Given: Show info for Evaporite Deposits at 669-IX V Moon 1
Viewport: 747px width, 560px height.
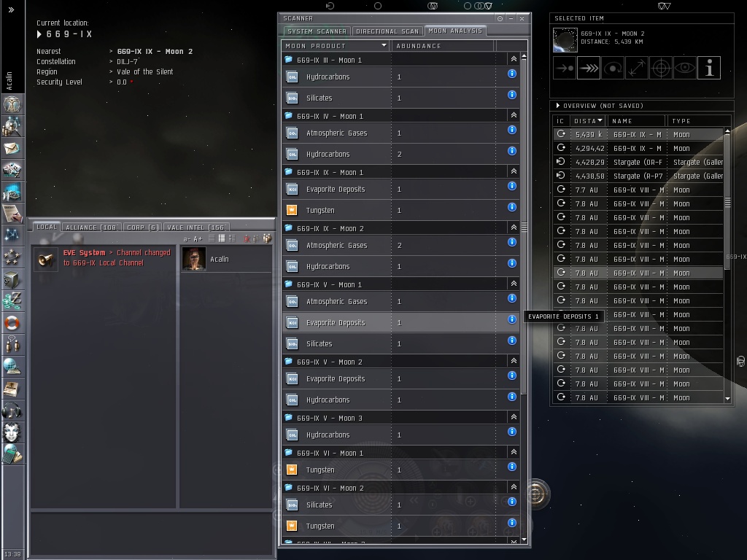Looking at the screenshot, I should pos(511,319).
